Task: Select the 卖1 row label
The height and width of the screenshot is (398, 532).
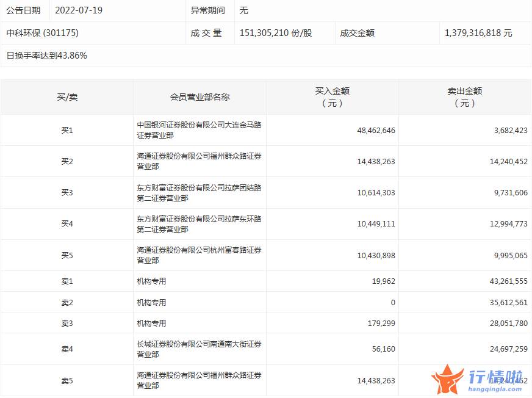Action: pyautogui.click(x=67, y=281)
